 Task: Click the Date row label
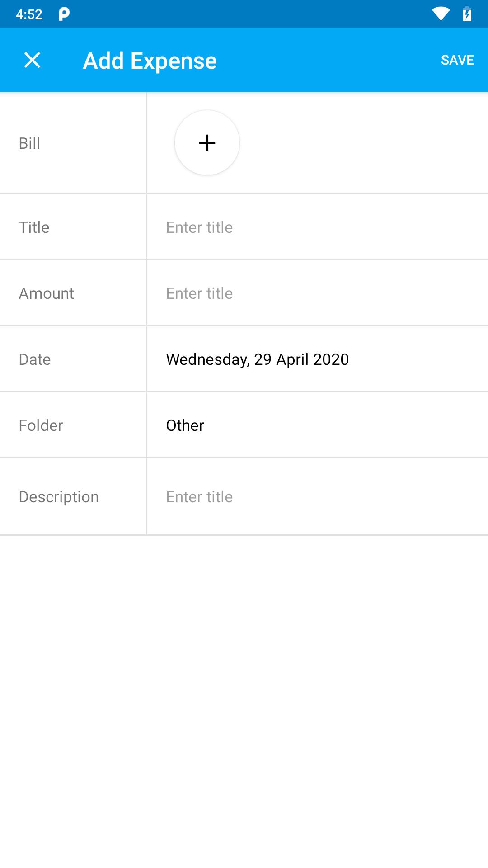35,359
